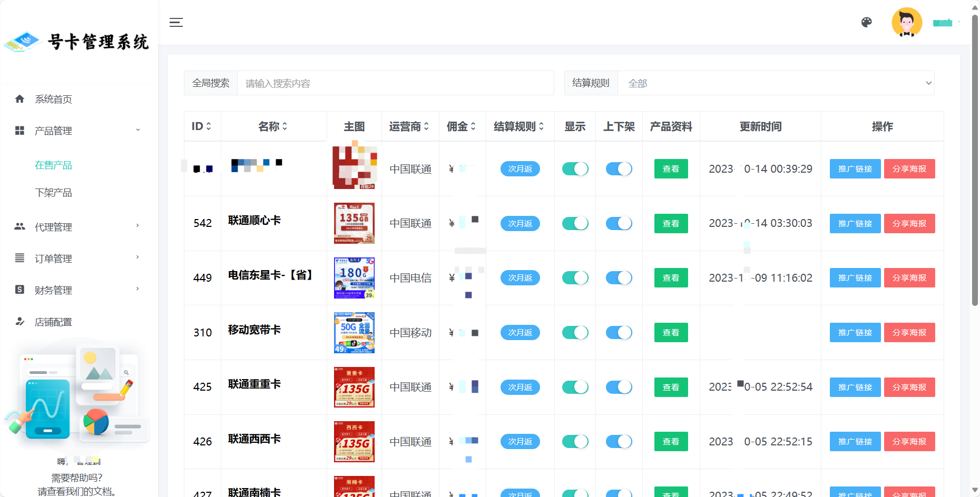Open 联通西西卡 product thumbnail image

pyautogui.click(x=354, y=442)
